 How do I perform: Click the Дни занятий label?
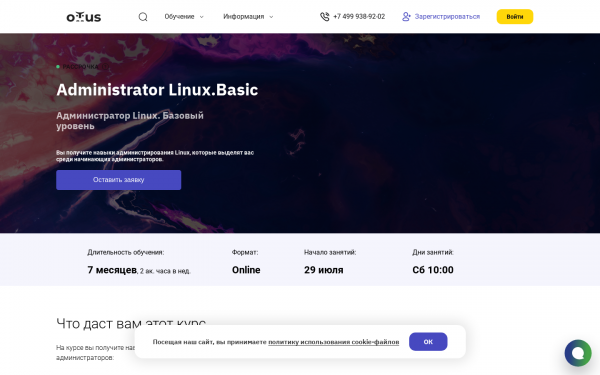coord(433,253)
